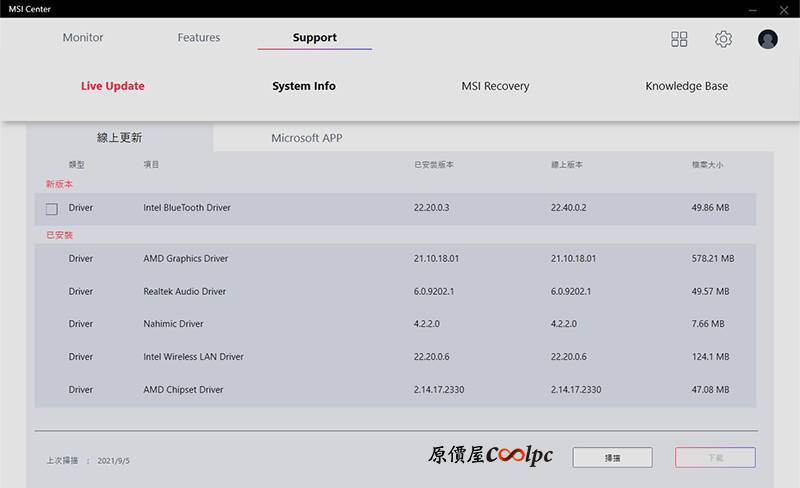The image size is (800, 488).
Task: Select the Nahimic Driver entry
Action: [173, 324]
